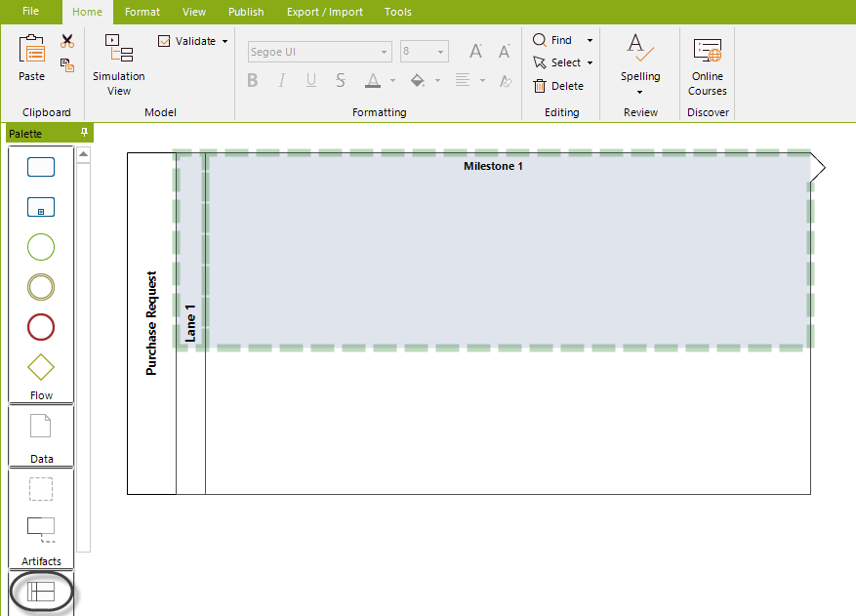Select the Sub-process shape in Palette
Screen dimensions: 856x616
coord(41,207)
